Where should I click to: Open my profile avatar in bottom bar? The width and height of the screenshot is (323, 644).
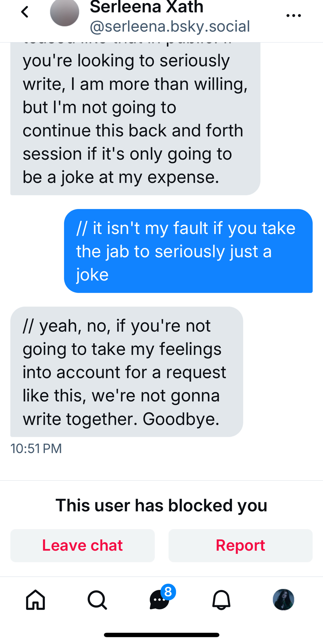(283, 600)
